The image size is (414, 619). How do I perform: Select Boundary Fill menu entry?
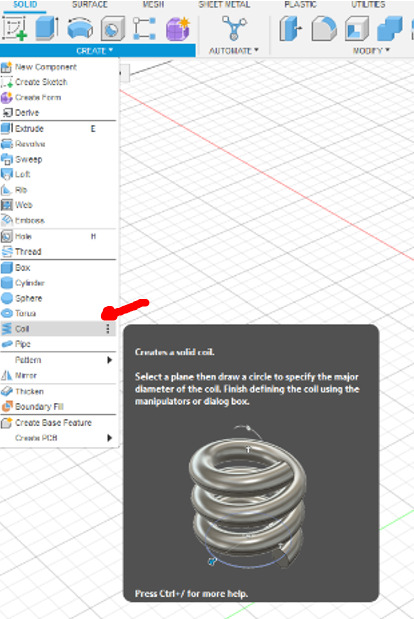click(x=58, y=407)
